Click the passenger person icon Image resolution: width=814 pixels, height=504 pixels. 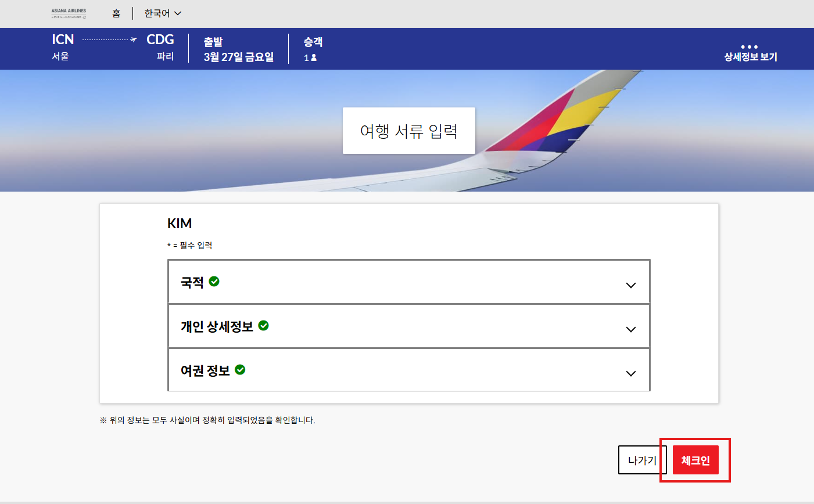pyautogui.click(x=314, y=57)
